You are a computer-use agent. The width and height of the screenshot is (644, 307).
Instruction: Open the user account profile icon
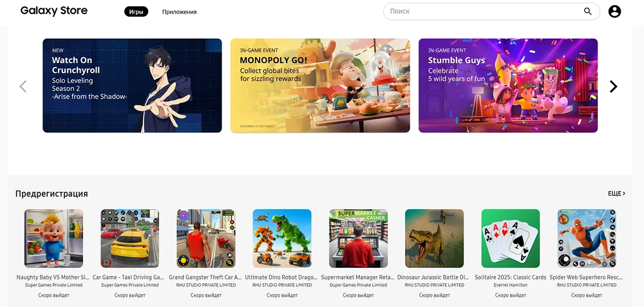[614, 12]
